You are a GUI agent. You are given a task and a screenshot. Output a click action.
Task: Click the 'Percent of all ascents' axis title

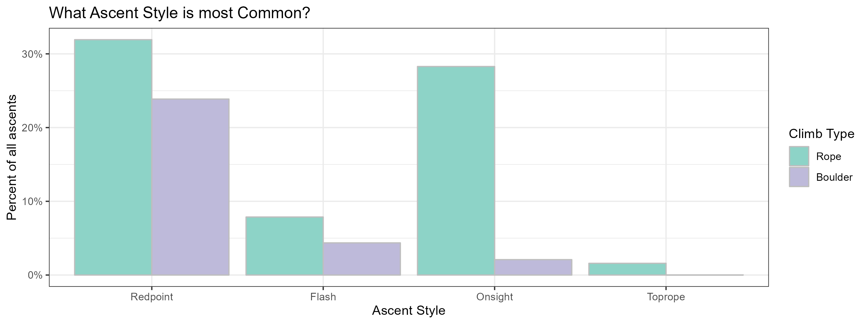point(12,157)
